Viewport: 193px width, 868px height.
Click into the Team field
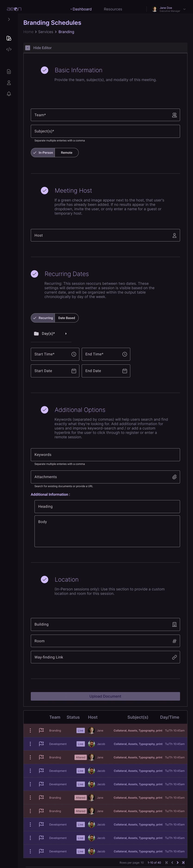(105, 115)
